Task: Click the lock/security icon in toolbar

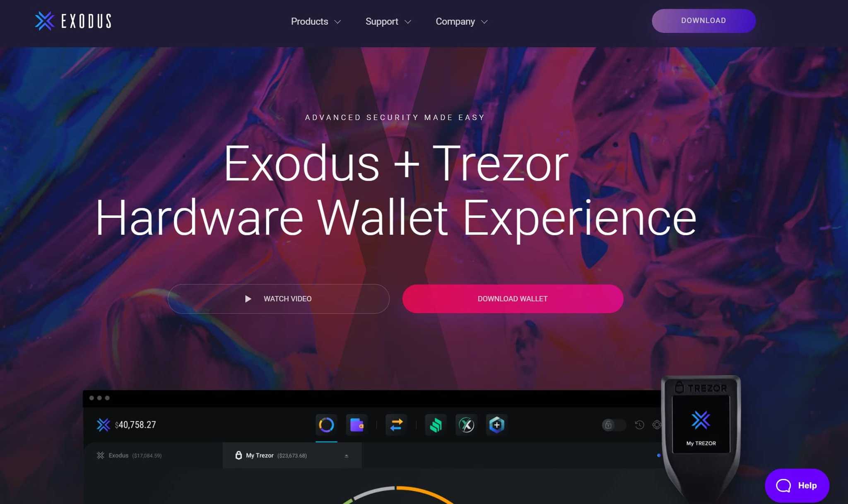Action: pyautogui.click(x=608, y=424)
